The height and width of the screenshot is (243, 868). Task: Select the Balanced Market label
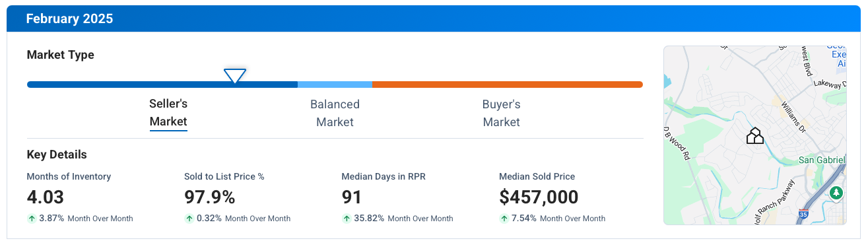pyautogui.click(x=335, y=113)
